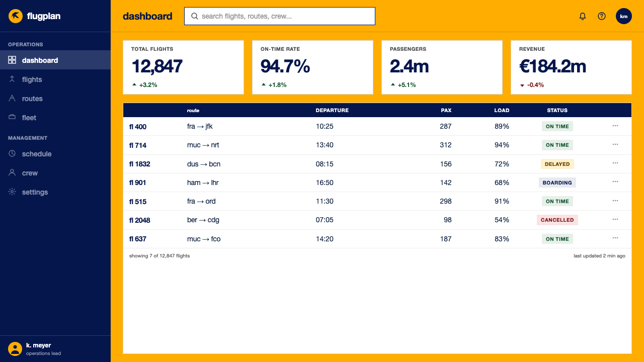Image resolution: width=644 pixels, height=362 pixels.
Task: Sort by the DEPARTURE column header
Action: [332, 110]
